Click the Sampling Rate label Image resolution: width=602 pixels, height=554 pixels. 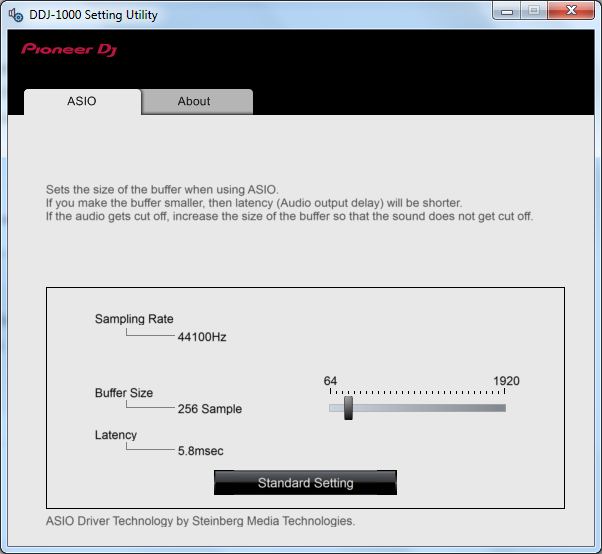coord(134,319)
